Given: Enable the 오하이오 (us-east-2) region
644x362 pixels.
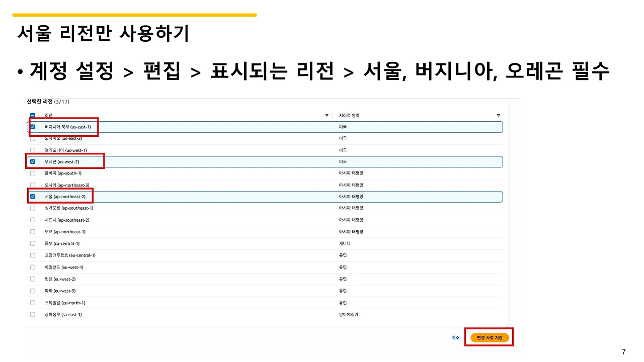Looking at the screenshot, I should click(x=32, y=138).
